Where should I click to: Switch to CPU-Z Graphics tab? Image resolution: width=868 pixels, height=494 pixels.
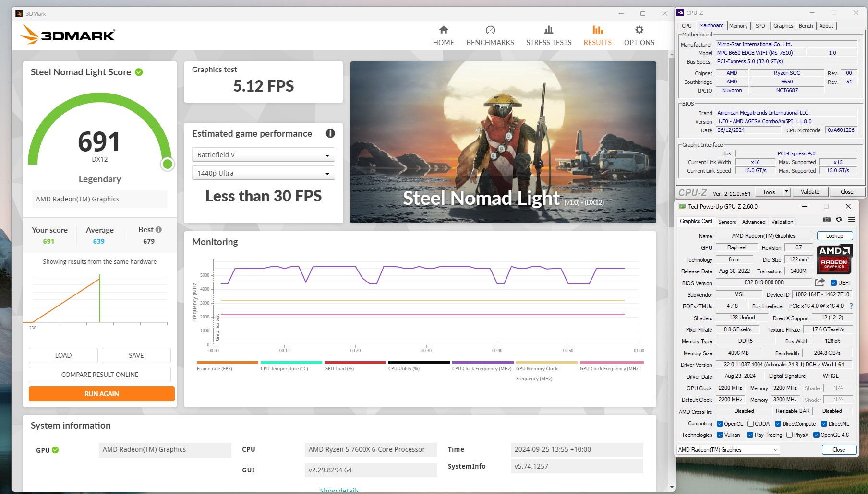click(x=783, y=26)
